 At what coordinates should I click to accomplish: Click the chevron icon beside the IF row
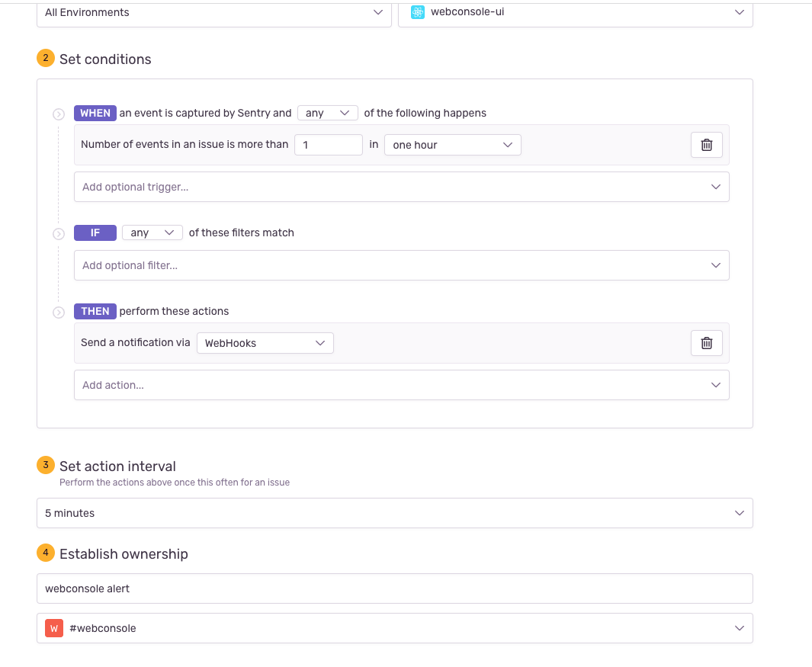click(59, 233)
